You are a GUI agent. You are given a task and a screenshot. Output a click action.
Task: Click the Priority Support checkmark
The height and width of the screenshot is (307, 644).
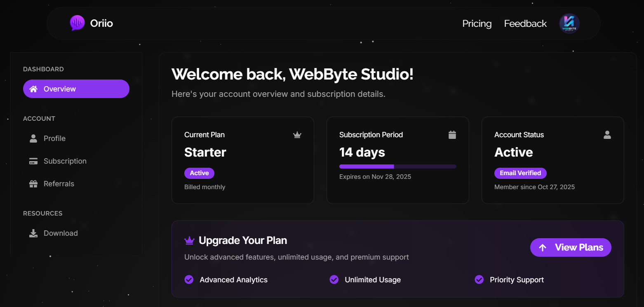click(479, 280)
